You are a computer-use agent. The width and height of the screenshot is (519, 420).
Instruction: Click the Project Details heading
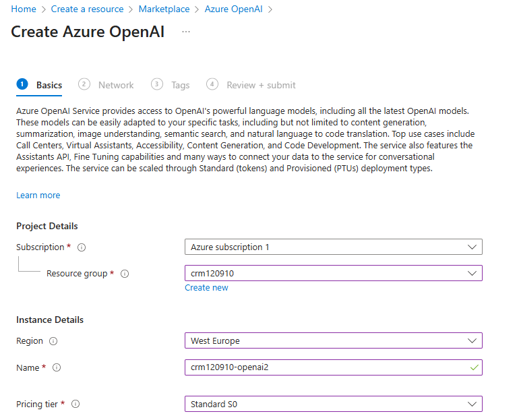(47, 226)
